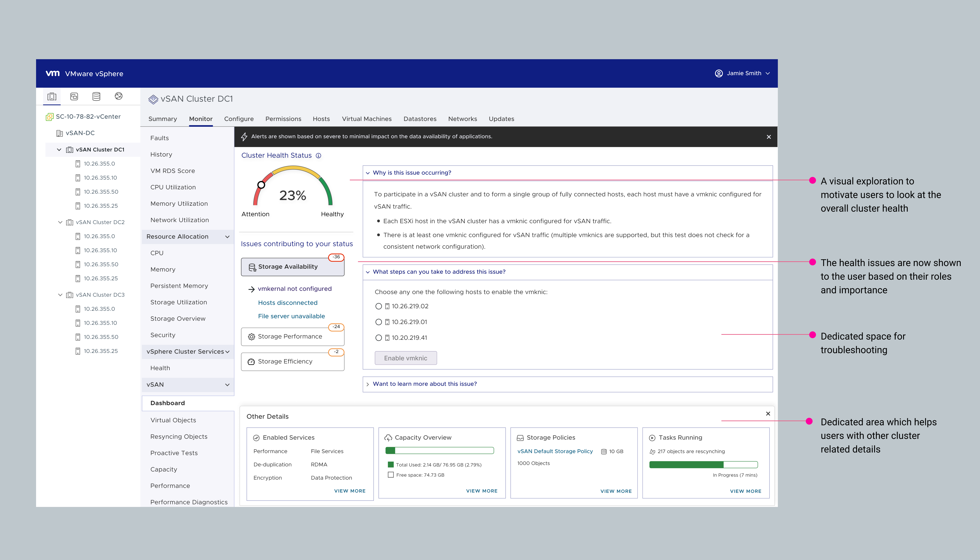Click the Capacity Overview usage bar
Screen dimensions: 980x560
pos(440,451)
